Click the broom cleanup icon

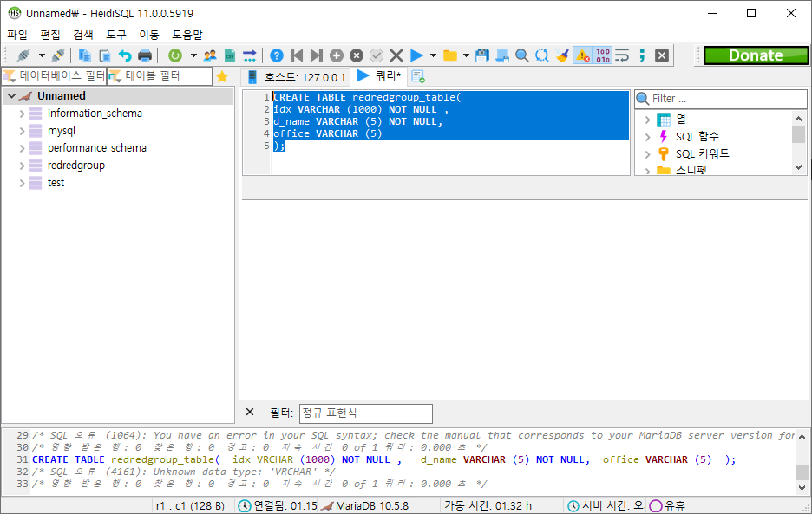coord(562,55)
